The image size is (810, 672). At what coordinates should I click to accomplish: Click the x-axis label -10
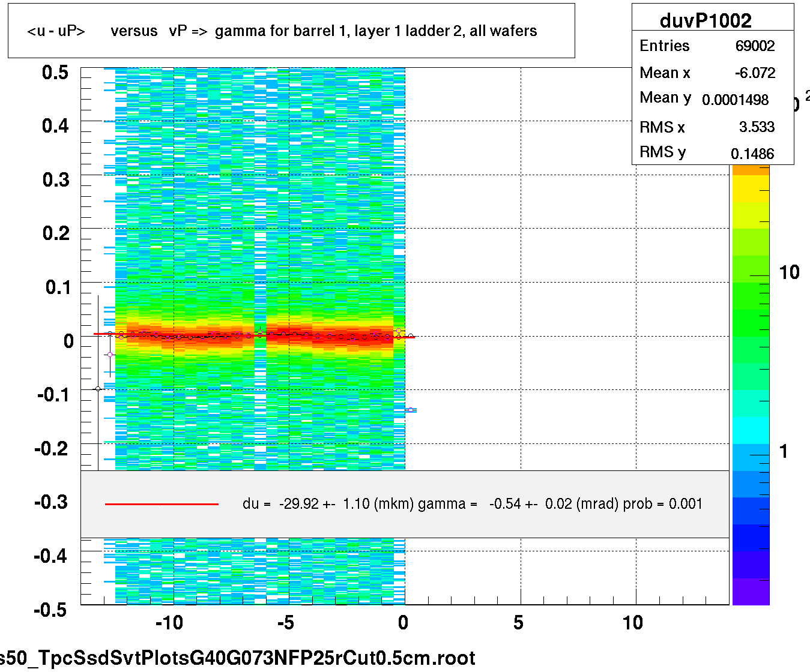[169, 623]
